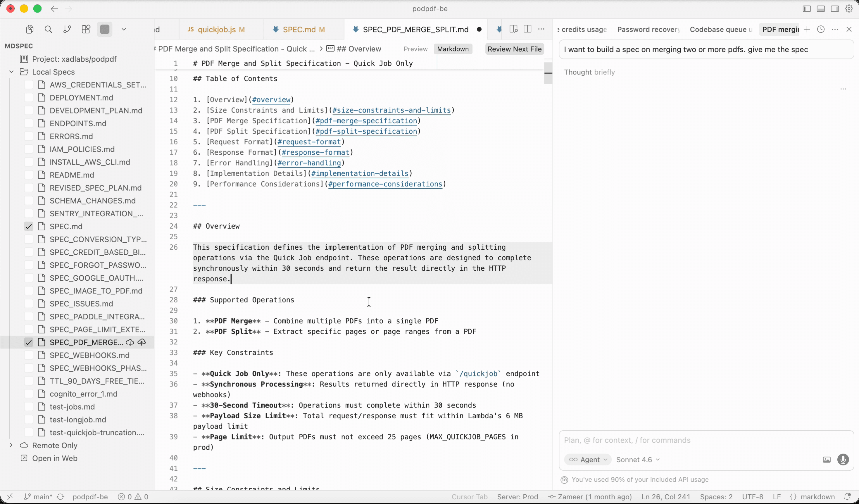This screenshot has width=859, height=504.
Task: Activate the microphone icon in the chat panel
Action: pyautogui.click(x=843, y=460)
